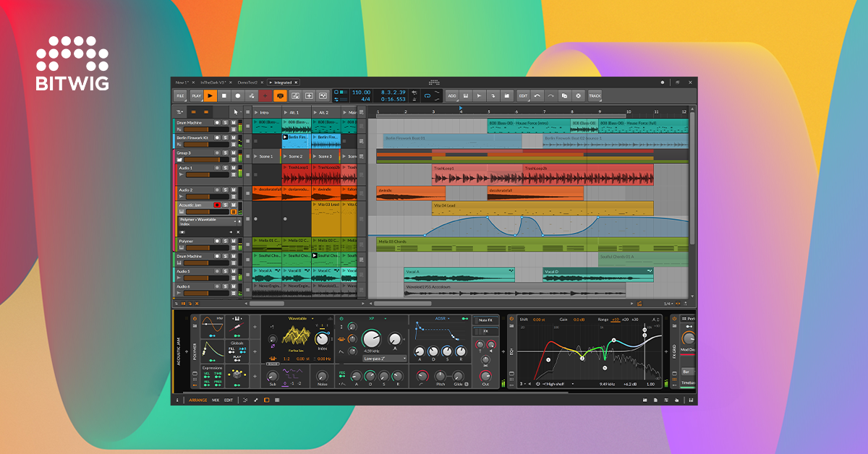Click bar 5 on the timeline ruler
Image resolution: width=868 pixels, height=454 pixels.
tap(488, 111)
